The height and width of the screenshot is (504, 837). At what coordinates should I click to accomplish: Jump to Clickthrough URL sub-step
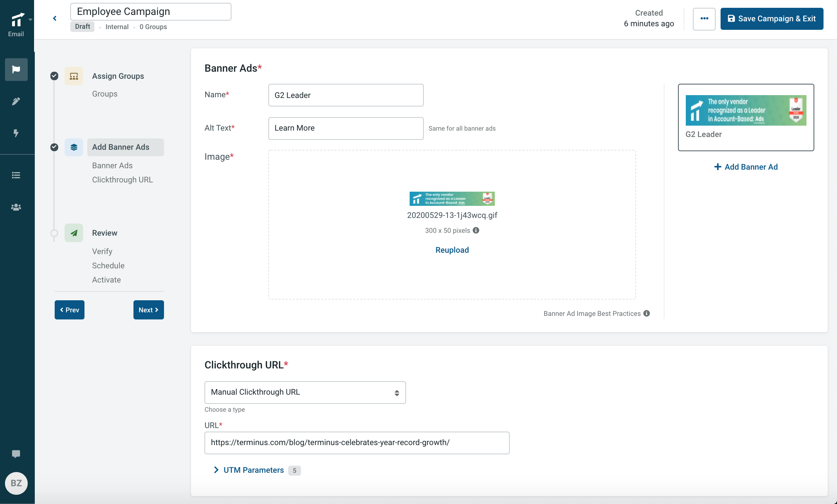tap(122, 180)
